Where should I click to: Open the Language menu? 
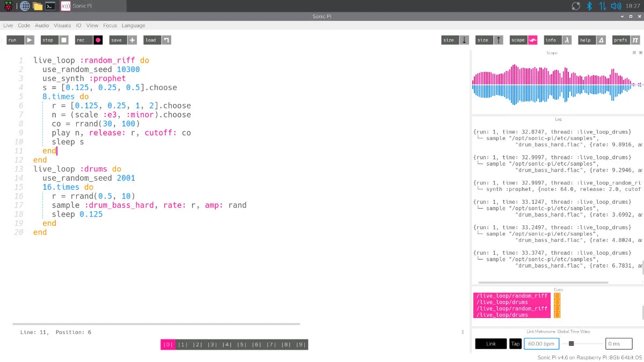pyautogui.click(x=133, y=25)
